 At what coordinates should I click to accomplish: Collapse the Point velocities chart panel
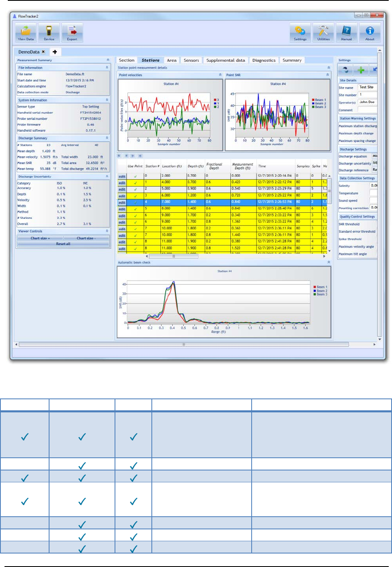tap(220, 75)
